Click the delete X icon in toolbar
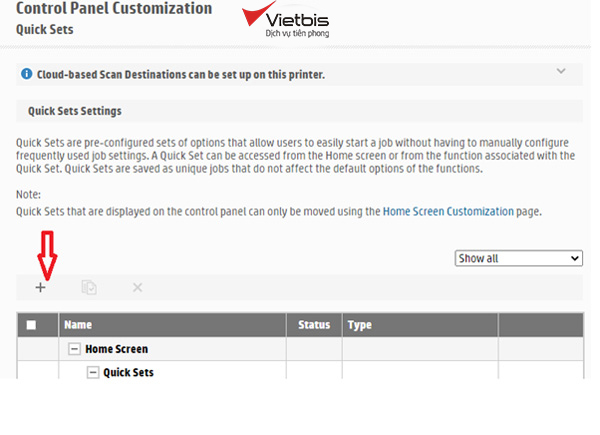 137,287
